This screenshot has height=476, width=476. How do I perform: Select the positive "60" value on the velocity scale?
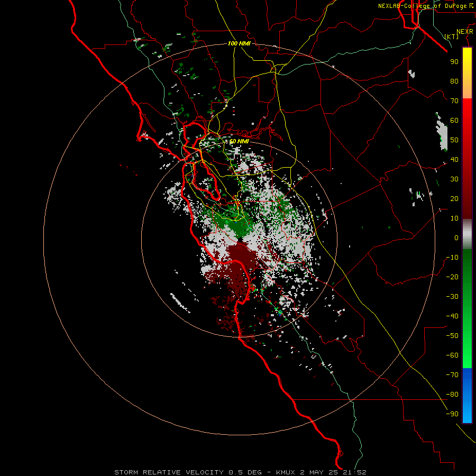[454, 120]
